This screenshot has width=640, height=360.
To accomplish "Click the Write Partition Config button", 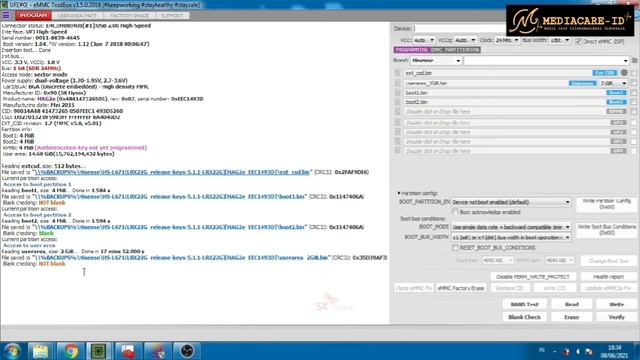I will click(607, 204).
